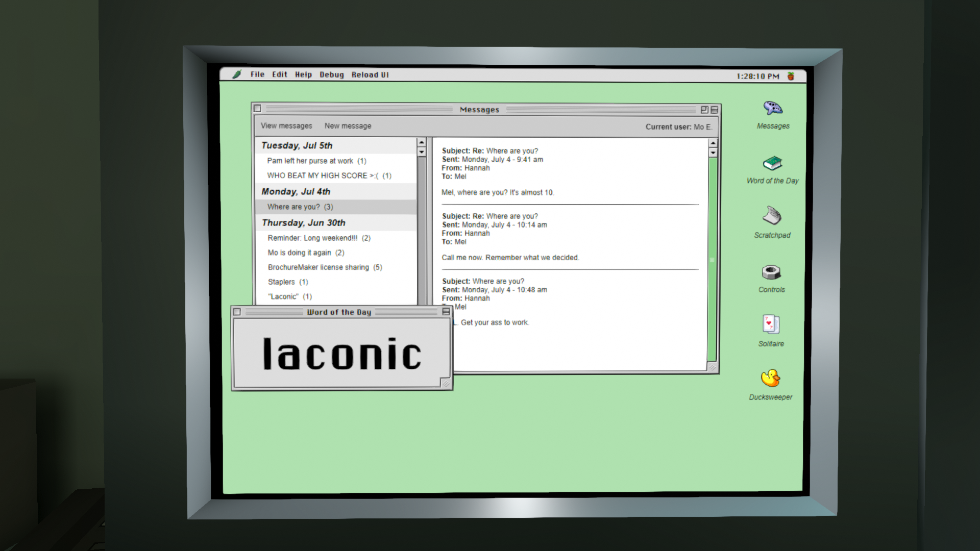The width and height of the screenshot is (980, 551).
Task: Open the Word of the Day book icon
Action: point(772,163)
